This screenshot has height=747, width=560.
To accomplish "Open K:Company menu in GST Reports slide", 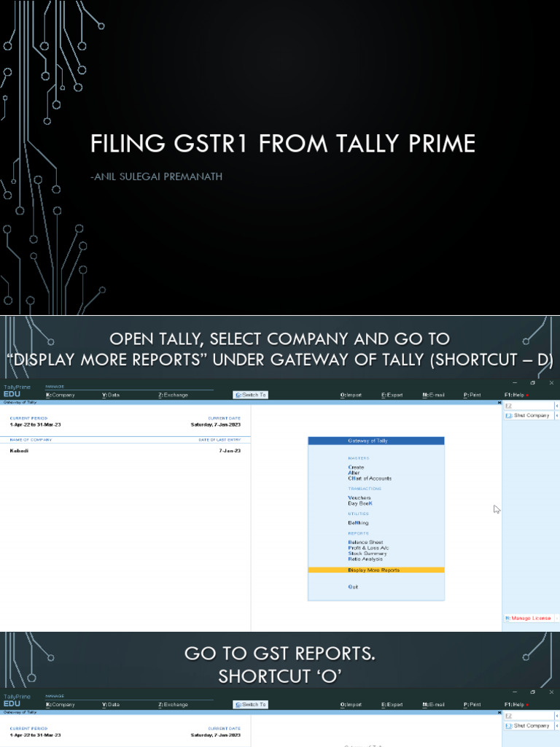I will pyautogui.click(x=60, y=705).
